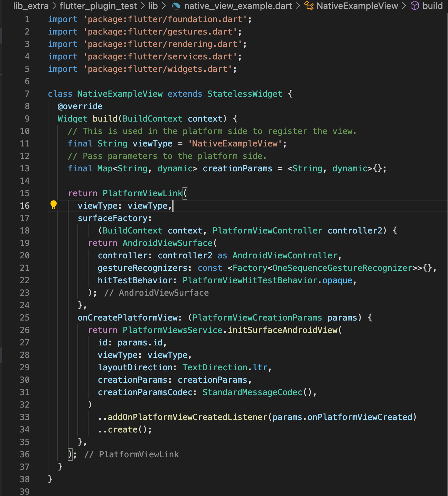Click the chevron before the build breadcrumb
448x496 pixels.
click(x=404, y=6)
